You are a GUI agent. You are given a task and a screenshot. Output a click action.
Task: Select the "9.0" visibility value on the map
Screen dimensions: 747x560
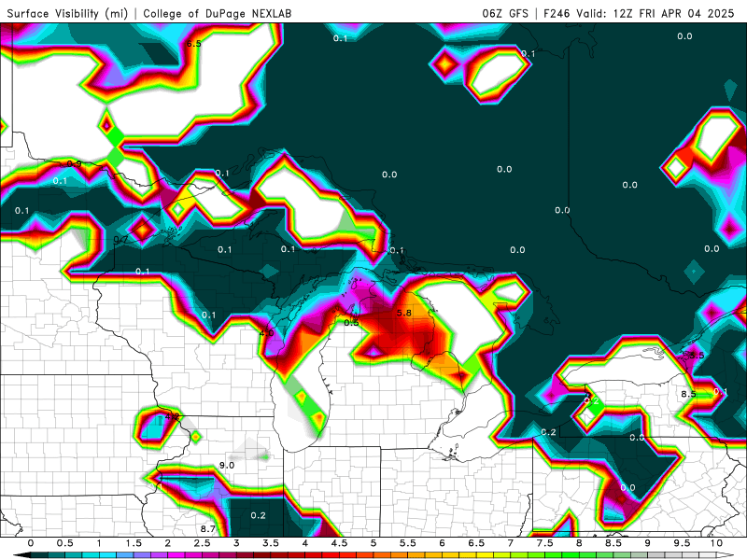227,465
